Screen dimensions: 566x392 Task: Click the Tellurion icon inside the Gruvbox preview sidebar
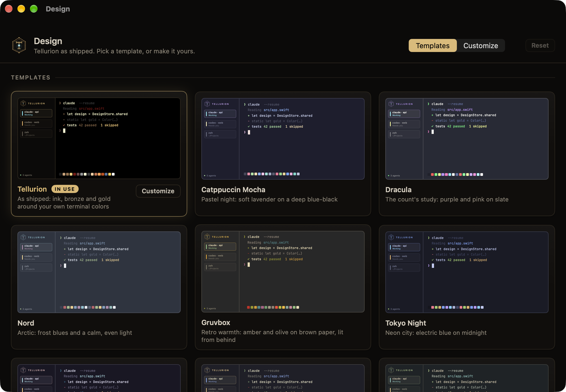pyautogui.click(x=207, y=237)
